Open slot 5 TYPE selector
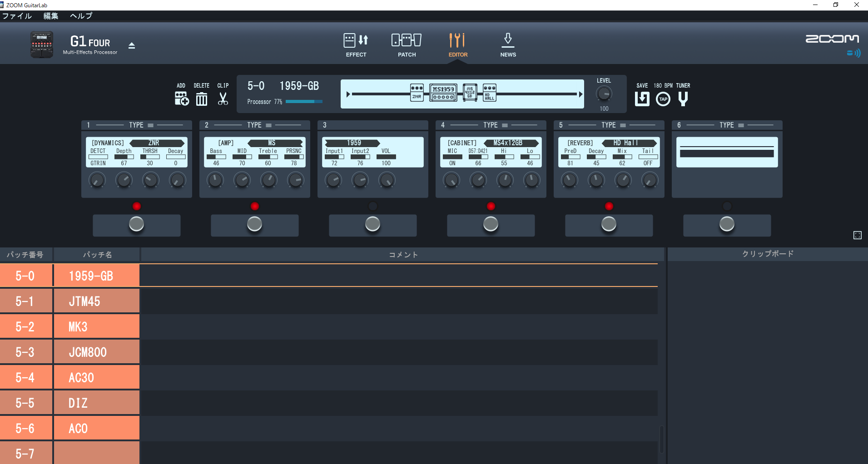This screenshot has height=464, width=868. click(614, 125)
